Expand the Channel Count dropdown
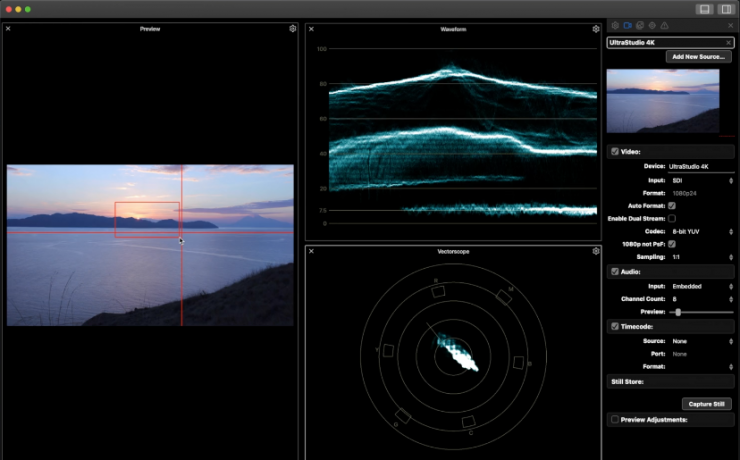 click(x=700, y=299)
